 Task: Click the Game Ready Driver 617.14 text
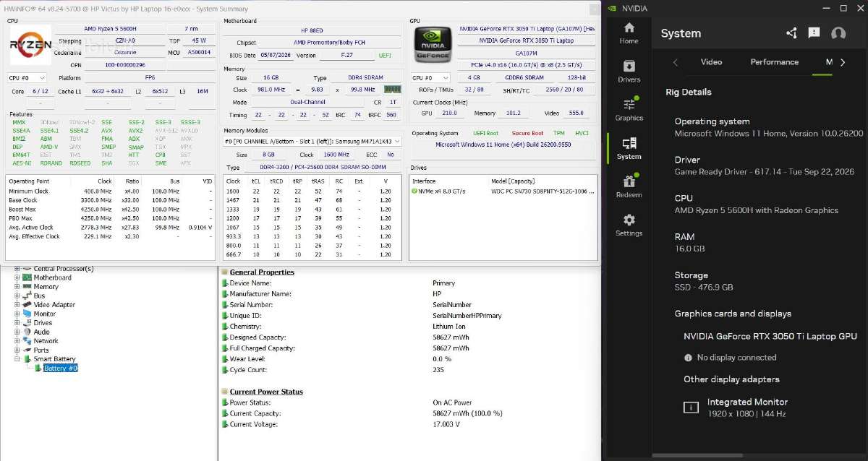tap(764, 172)
